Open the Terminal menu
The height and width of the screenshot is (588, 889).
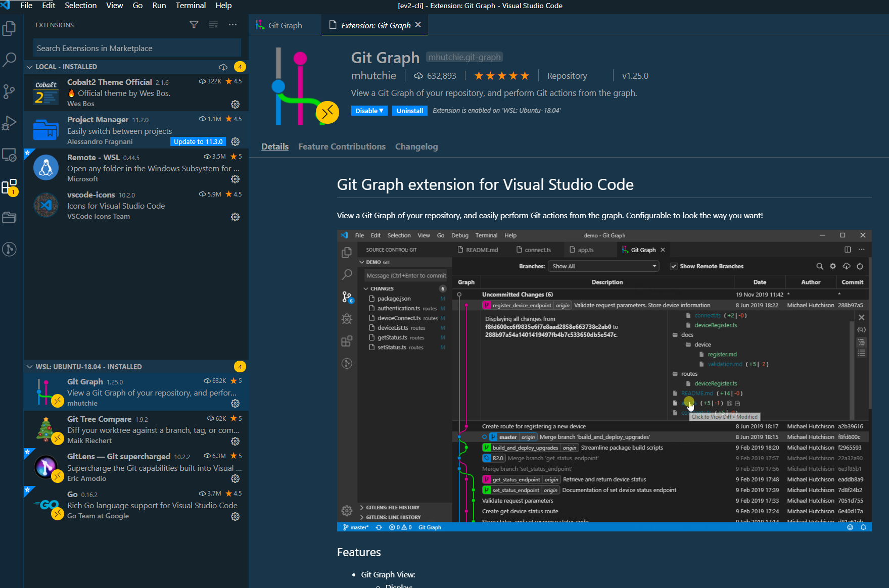click(x=191, y=5)
